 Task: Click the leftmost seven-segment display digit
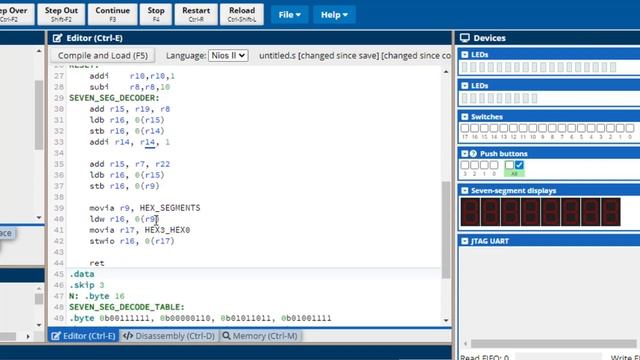(x=471, y=212)
